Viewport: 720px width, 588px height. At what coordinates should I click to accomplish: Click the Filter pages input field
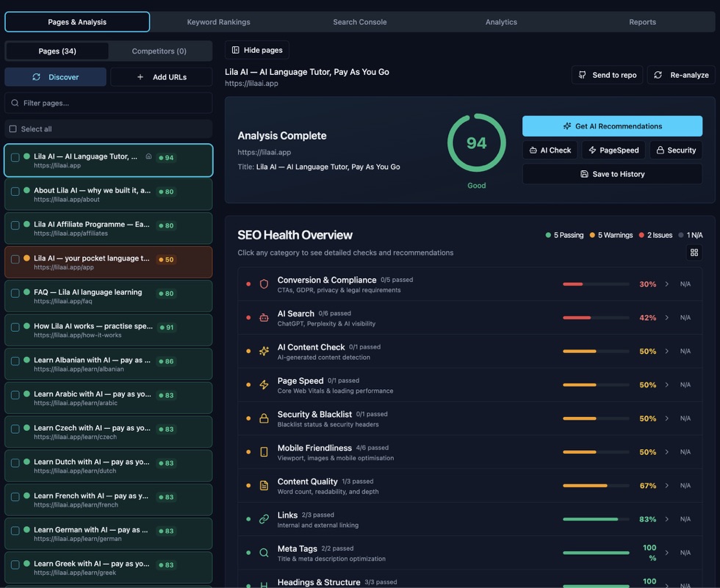click(x=109, y=103)
